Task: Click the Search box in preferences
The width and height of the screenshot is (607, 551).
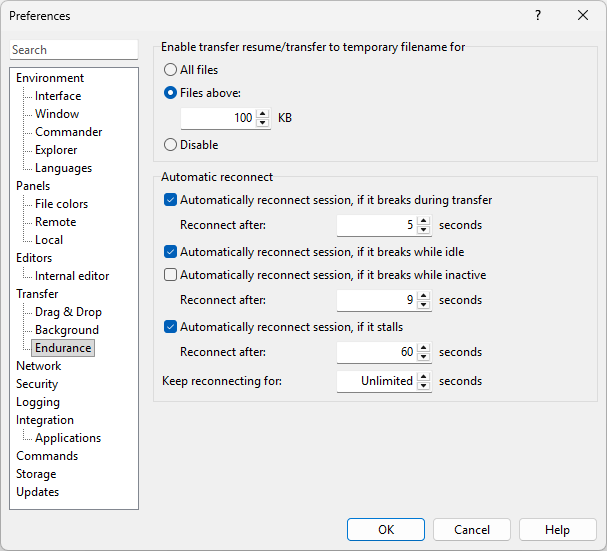Action: (74, 50)
